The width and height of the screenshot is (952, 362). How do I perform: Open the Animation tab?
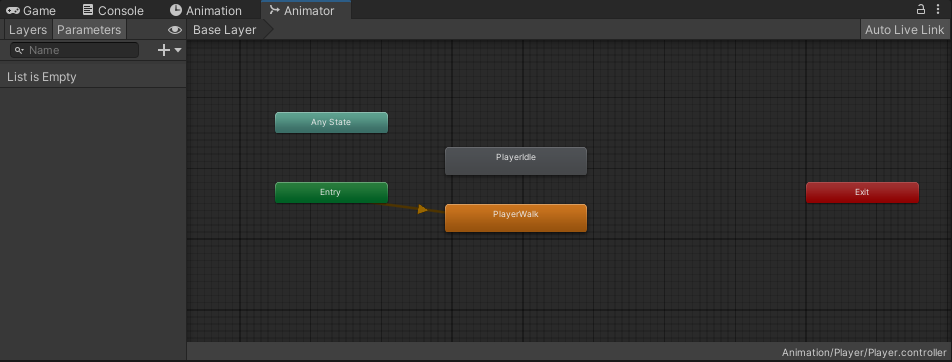[206, 10]
